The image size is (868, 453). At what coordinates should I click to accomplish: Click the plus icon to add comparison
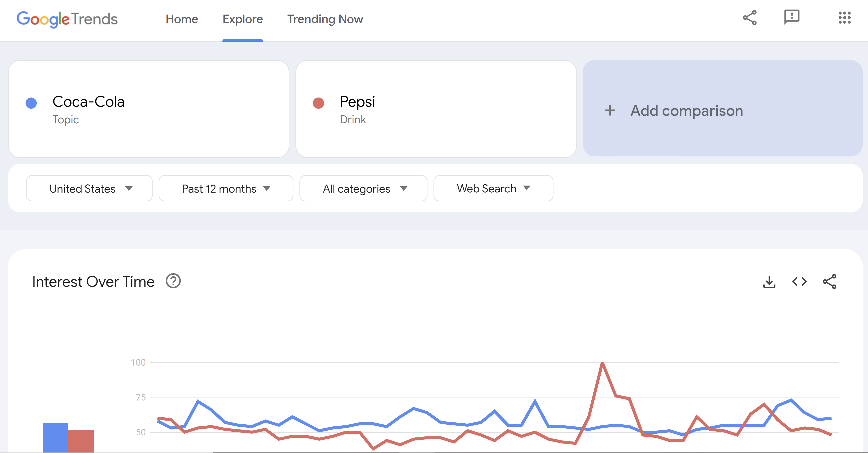click(x=609, y=110)
